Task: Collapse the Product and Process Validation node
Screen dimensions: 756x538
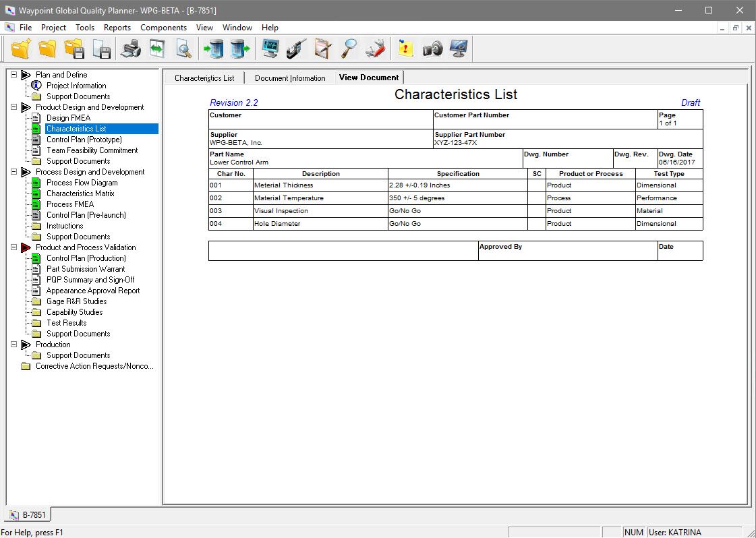Action: [x=13, y=247]
